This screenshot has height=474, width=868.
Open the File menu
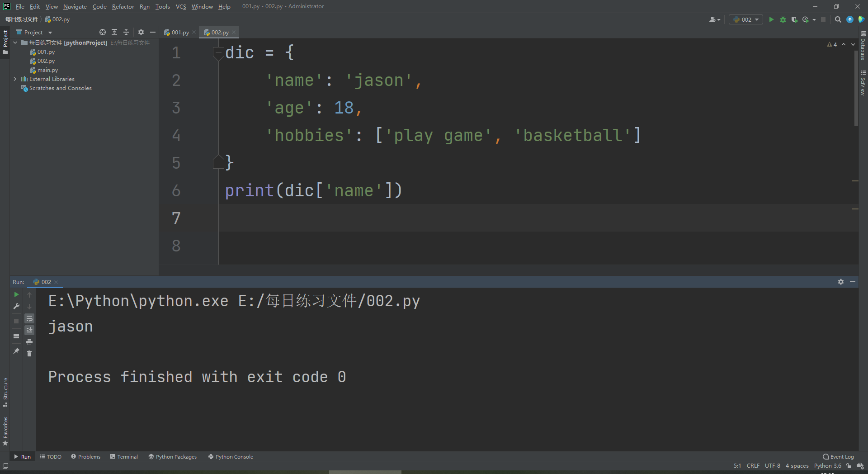point(20,6)
